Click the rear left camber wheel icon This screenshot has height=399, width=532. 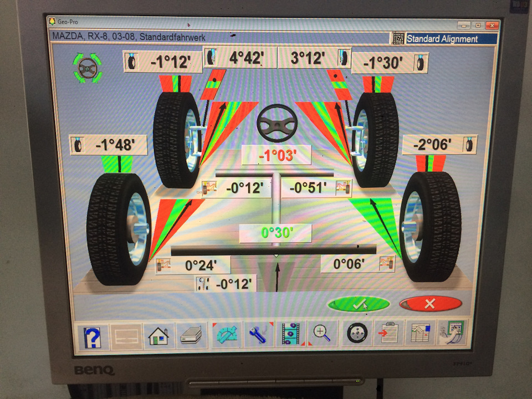tap(78, 145)
